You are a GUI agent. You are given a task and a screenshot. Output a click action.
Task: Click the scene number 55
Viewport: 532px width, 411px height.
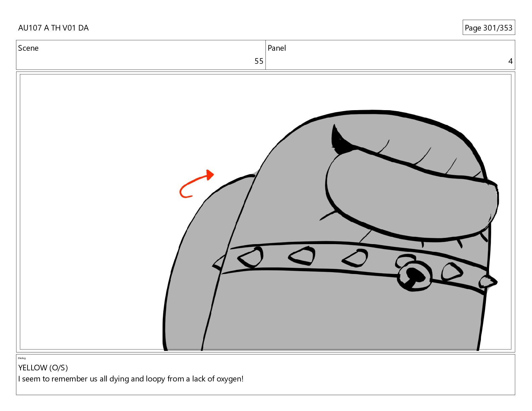tap(259, 61)
